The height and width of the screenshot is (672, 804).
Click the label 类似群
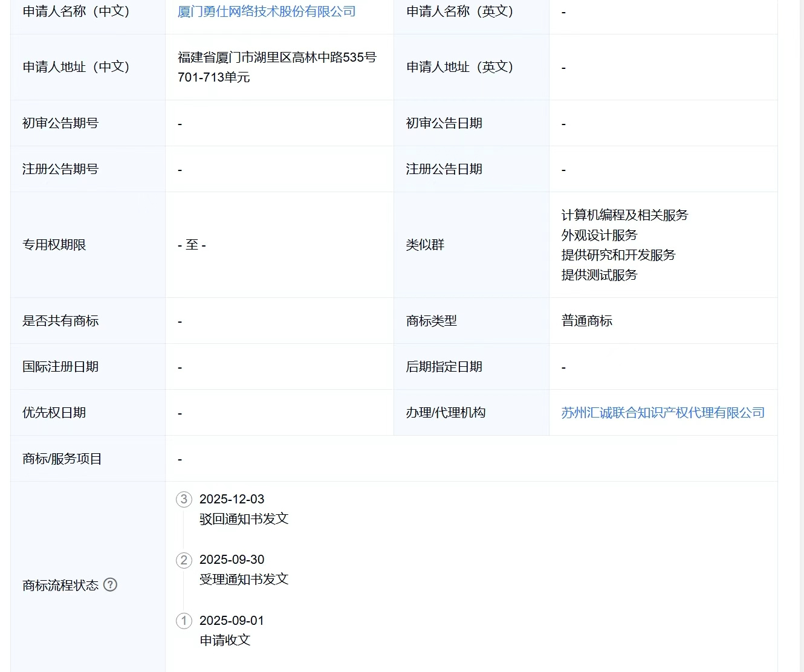pyautogui.click(x=426, y=245)
